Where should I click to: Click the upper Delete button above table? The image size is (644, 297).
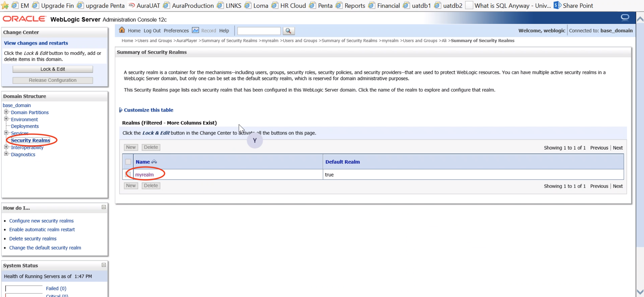pyautogui.click(x=151, y=147)
